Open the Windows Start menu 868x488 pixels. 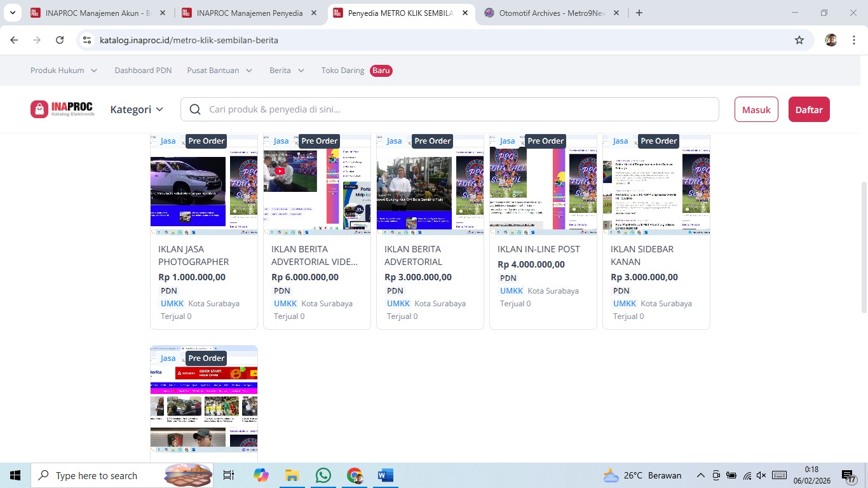[15, 475]
